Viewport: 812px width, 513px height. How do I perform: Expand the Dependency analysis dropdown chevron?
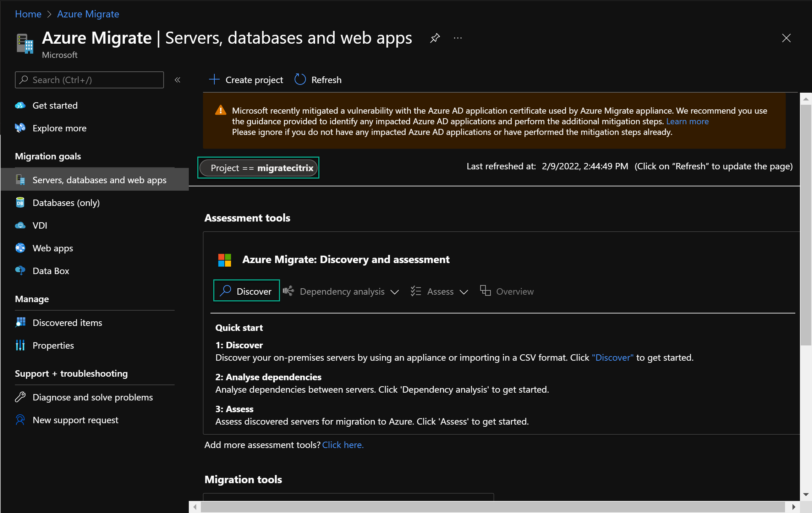click(395, 292)
